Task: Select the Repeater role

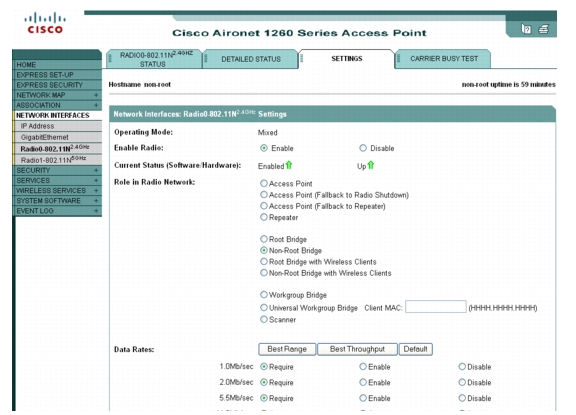Action: tap(264, 217)
